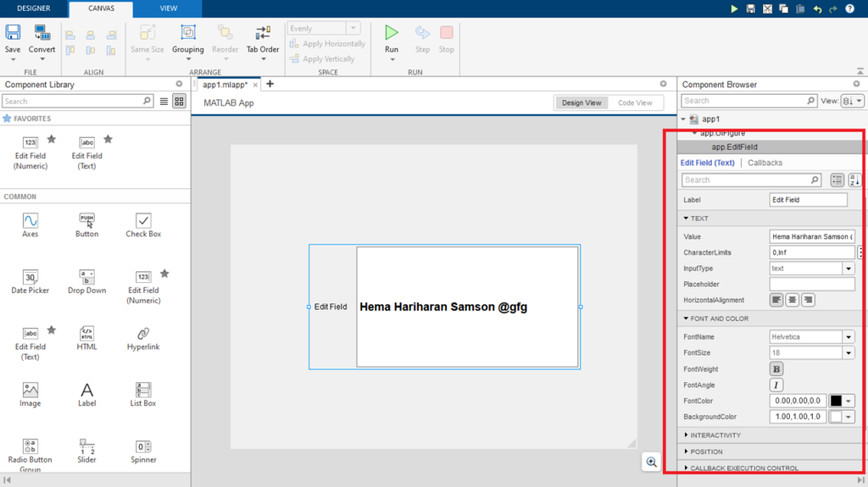The image size is (868, 487).
Task: Select the Axes component in the library
Action: [31, 224]
